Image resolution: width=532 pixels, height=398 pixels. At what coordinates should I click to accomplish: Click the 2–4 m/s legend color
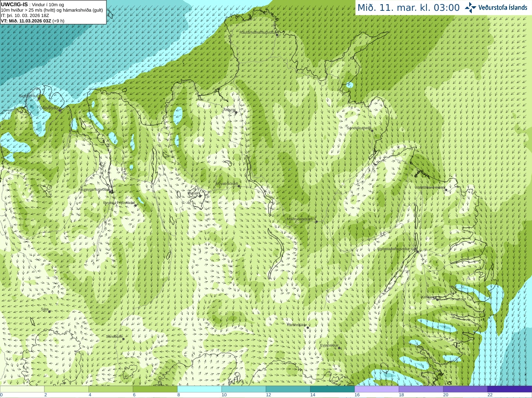pos(66,389)
